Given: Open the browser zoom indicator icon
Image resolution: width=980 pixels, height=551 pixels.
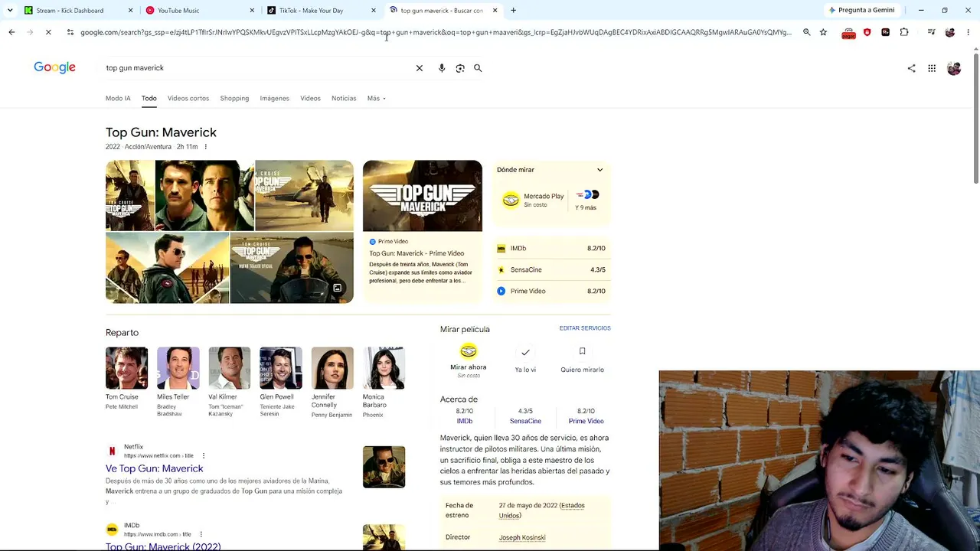Looking at the screenshot, I should (x=806, y=32).
